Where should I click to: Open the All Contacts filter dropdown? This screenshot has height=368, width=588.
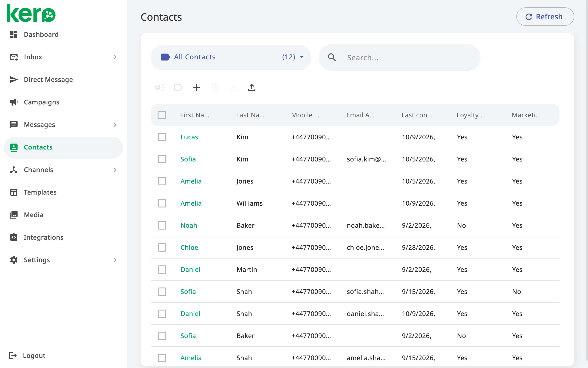tap(231, 57)
